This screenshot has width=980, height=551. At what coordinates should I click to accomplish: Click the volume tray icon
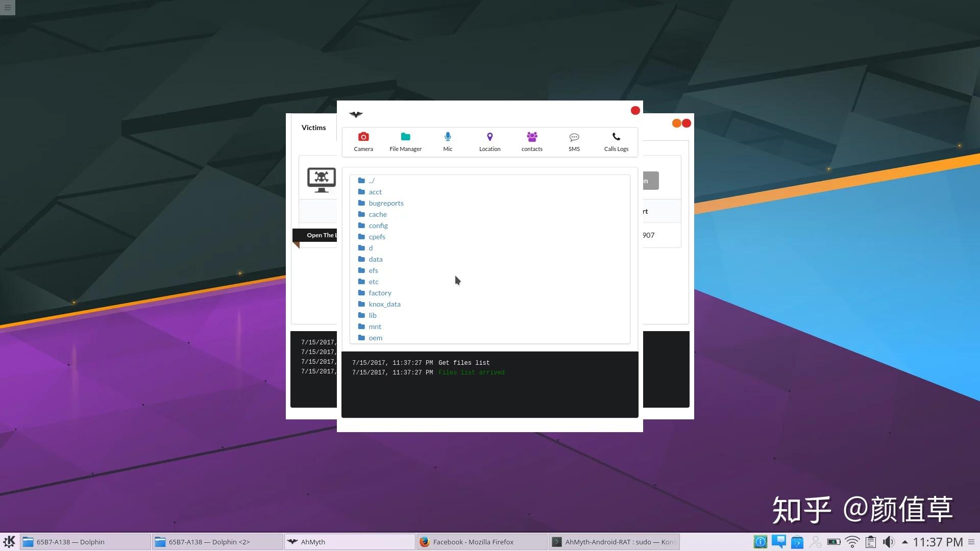click(889, 542)
